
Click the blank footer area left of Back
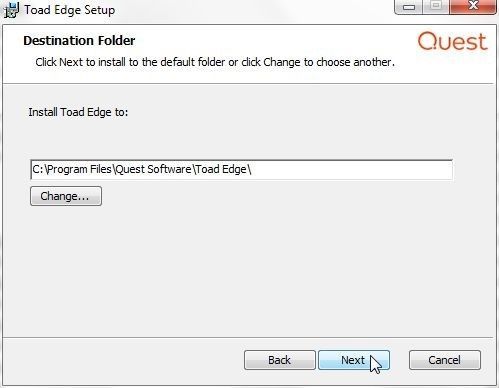[x=123, y=360]
